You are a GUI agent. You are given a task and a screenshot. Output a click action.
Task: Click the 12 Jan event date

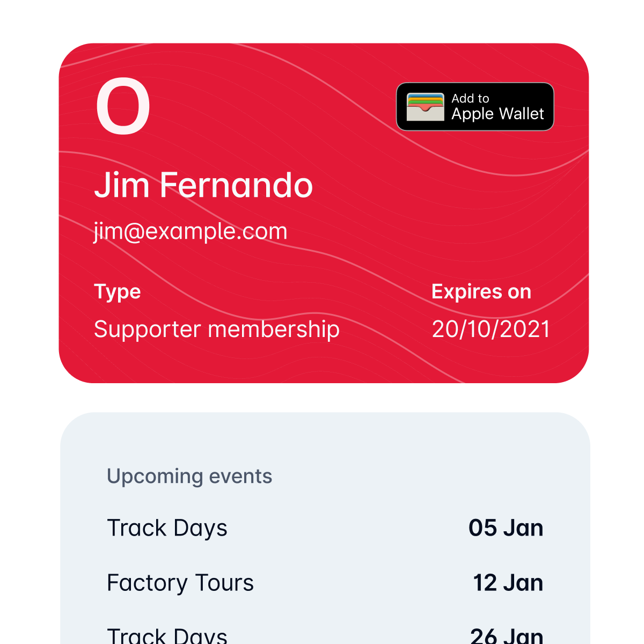[x=508, y=583]
